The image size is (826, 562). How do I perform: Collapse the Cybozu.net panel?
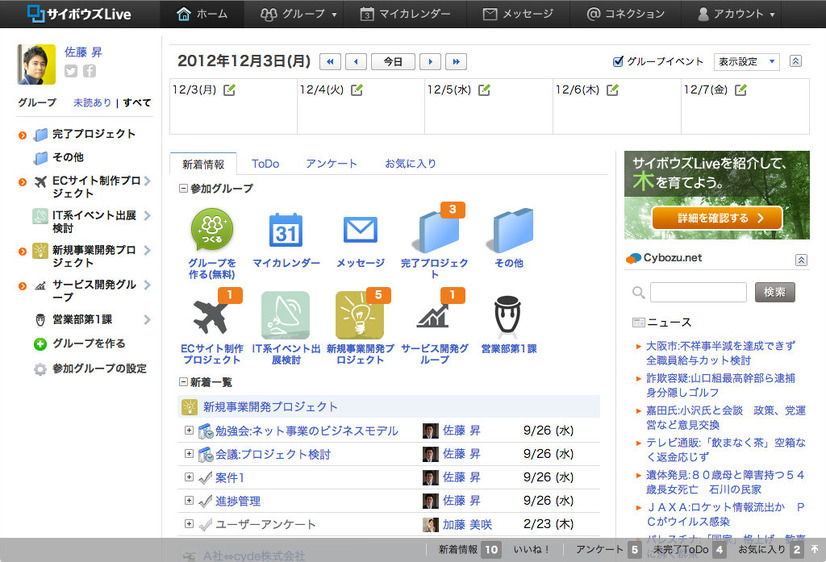801,260
